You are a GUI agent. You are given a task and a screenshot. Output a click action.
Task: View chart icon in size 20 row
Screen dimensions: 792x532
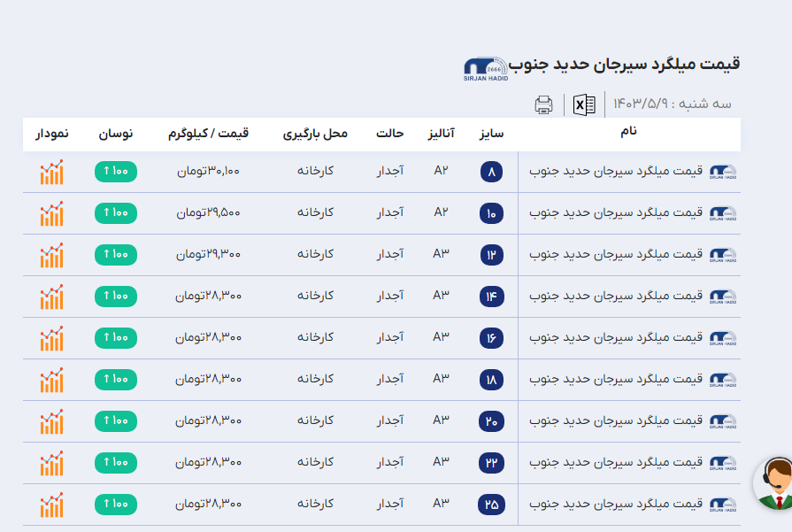51,421
